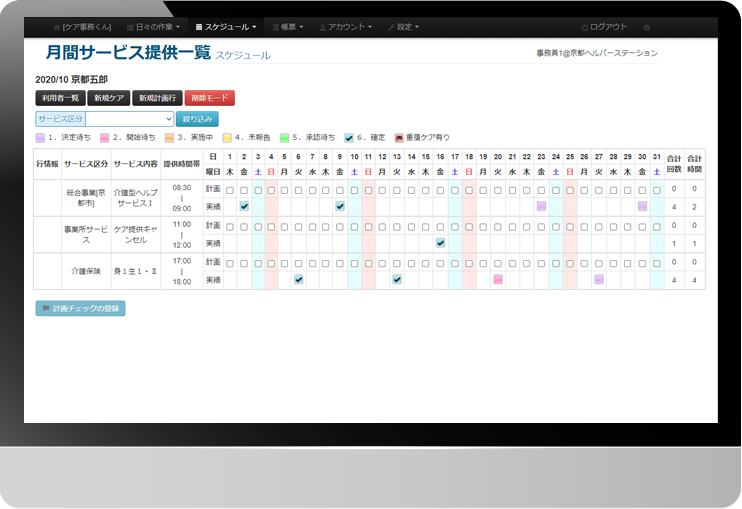Check day 19 plan box for ケア提供キャンセル
742x509 pixels.
(483, 227)
